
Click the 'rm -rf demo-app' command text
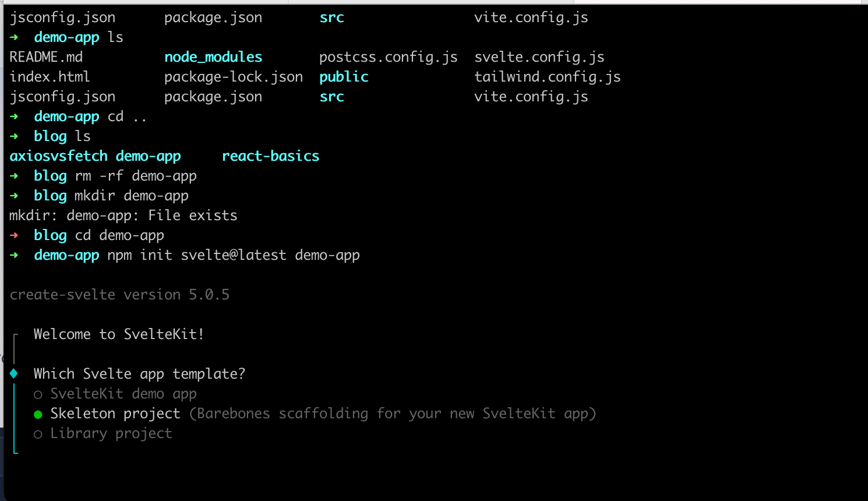pyautogui.click(x=136, y=176)
